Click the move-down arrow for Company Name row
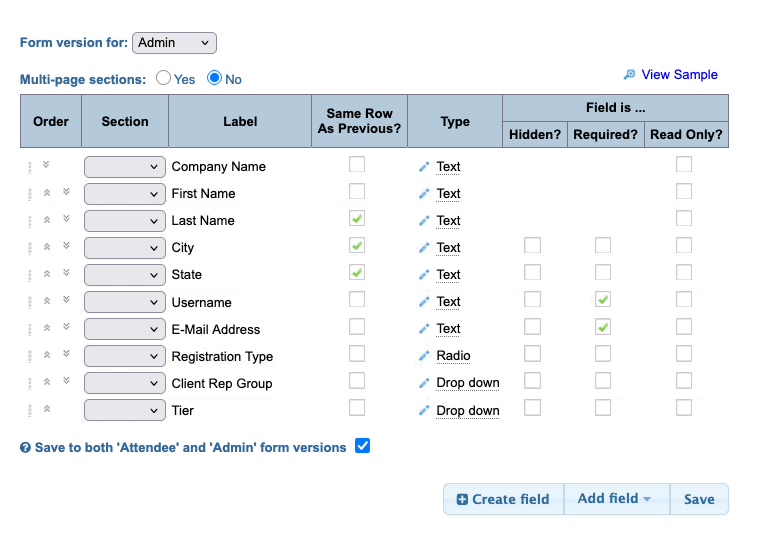 tap(46, 166)
